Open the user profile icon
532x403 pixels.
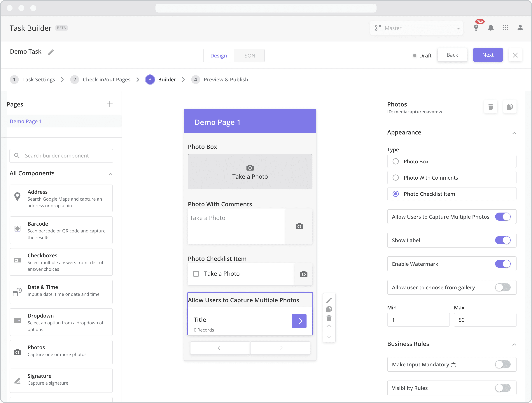tap(520, 28)
